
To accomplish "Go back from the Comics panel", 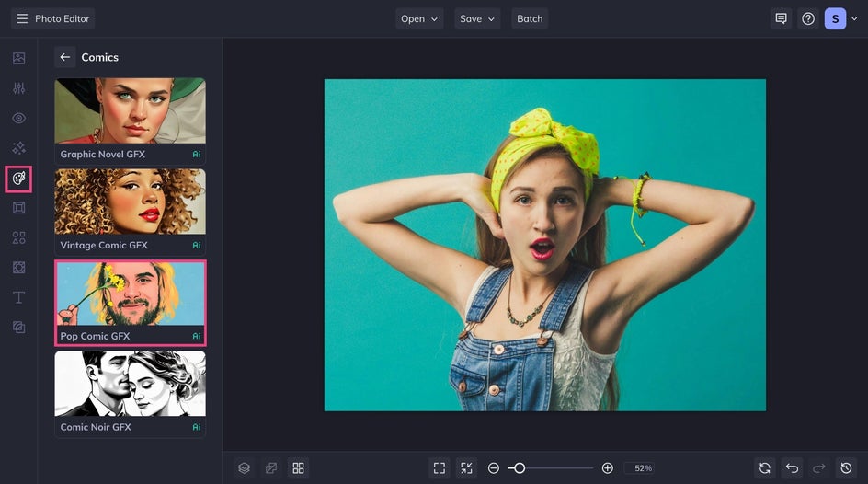I will [x=64, y=57].
